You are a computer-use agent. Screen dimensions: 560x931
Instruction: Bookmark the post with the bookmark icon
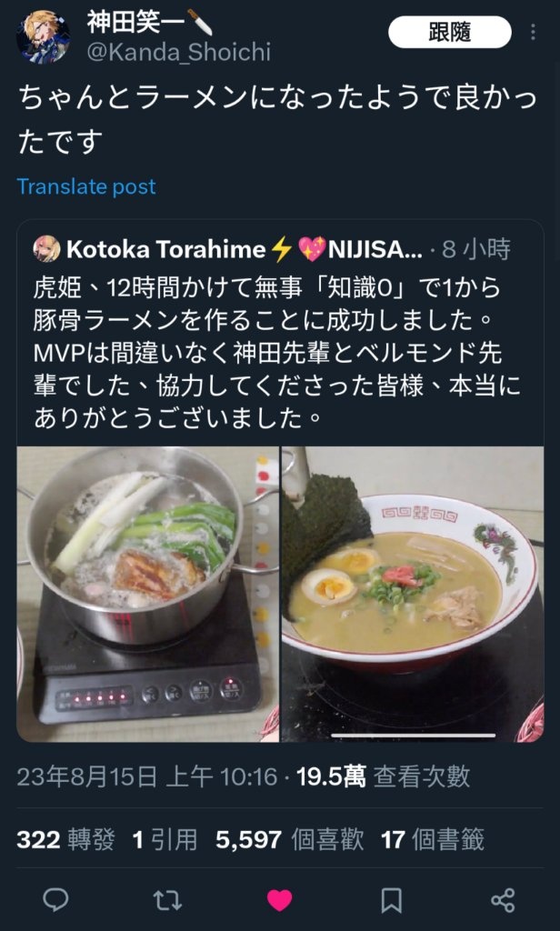pos(391,901)
